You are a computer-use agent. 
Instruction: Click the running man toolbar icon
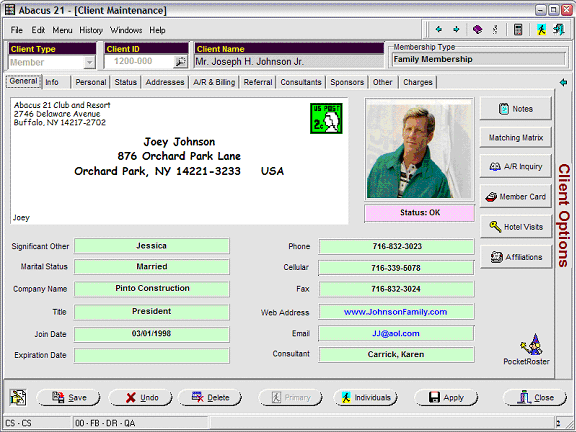click(x=541, y=29)
